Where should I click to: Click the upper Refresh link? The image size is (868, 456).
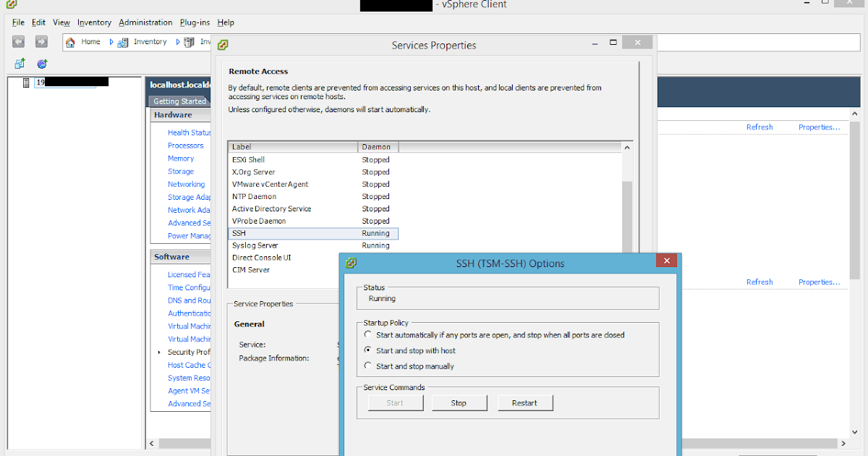click(759, 127)
